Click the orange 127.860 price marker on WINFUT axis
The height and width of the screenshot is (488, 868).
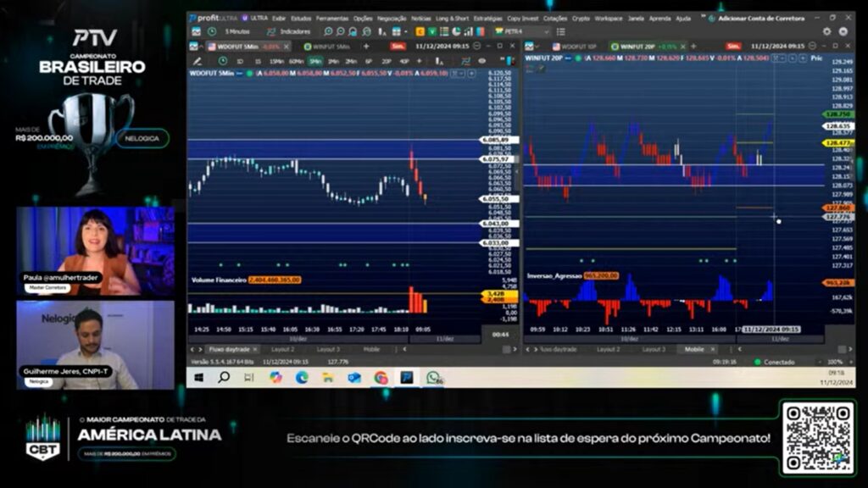(x=837, y=208)
